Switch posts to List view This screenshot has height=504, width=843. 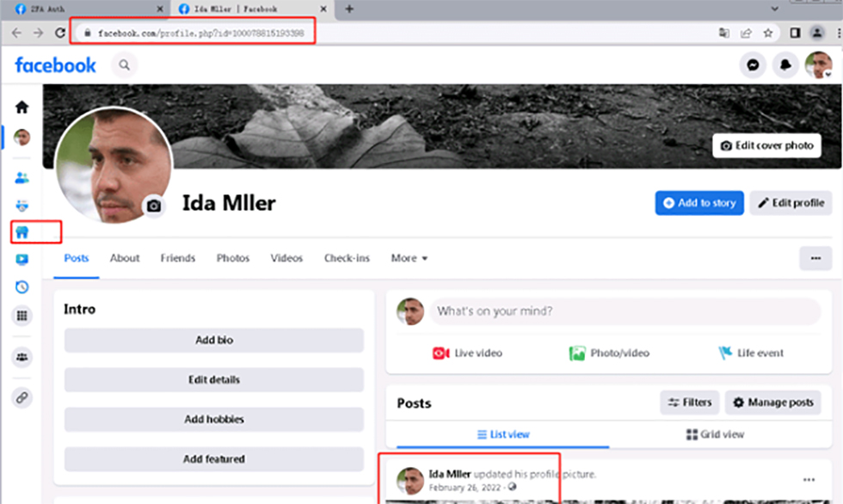(503, 434)
